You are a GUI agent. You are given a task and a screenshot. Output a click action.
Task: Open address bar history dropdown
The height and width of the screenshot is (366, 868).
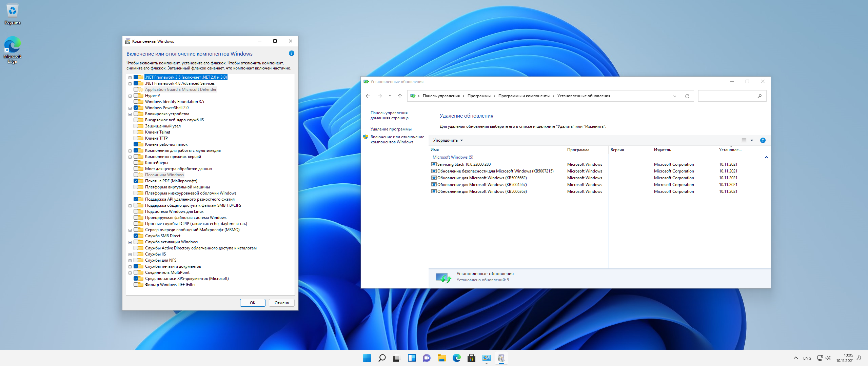[675, 96]
